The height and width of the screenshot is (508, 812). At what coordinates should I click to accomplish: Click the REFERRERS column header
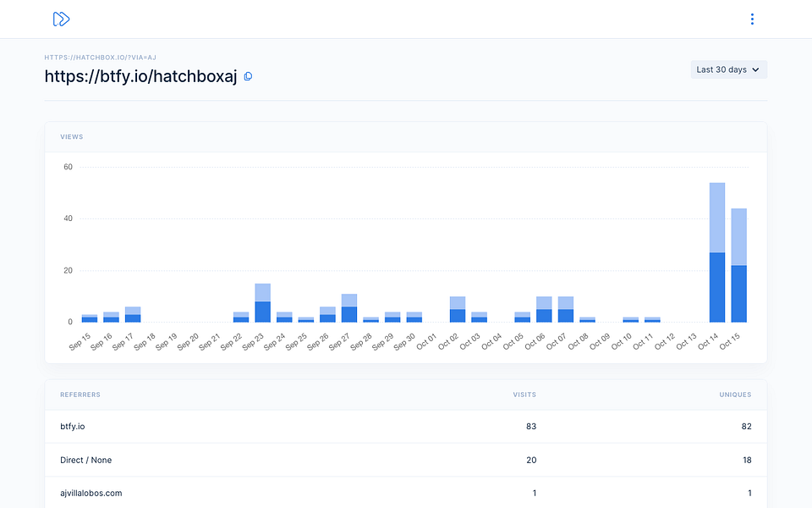[80, 395]
